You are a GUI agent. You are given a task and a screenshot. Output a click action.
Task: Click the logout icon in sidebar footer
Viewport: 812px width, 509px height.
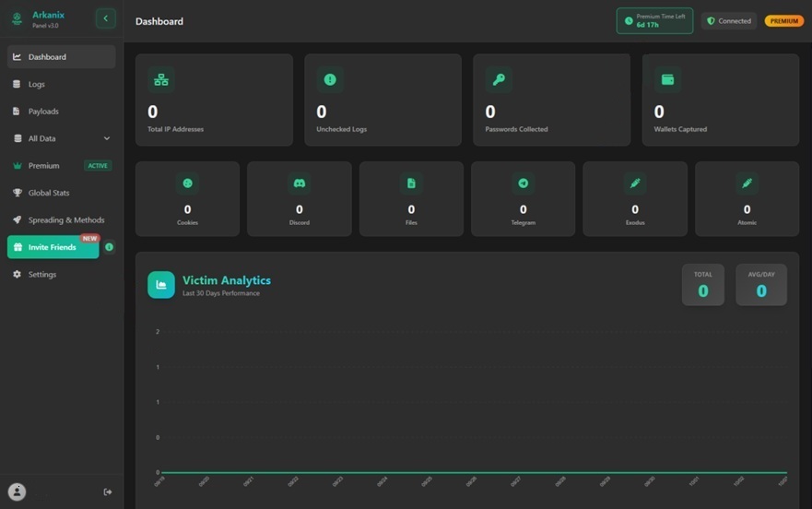click(x=108, y=491)
